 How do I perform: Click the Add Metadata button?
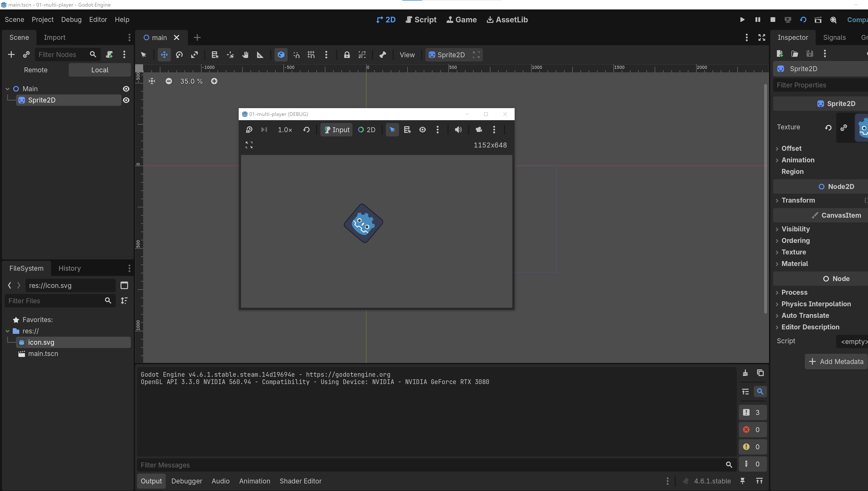[836, 361]
